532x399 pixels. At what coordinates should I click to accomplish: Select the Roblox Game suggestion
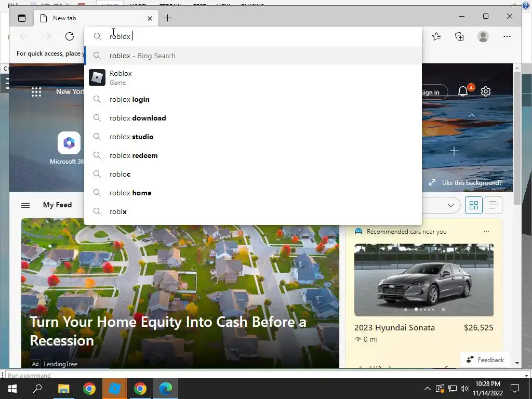253,77
